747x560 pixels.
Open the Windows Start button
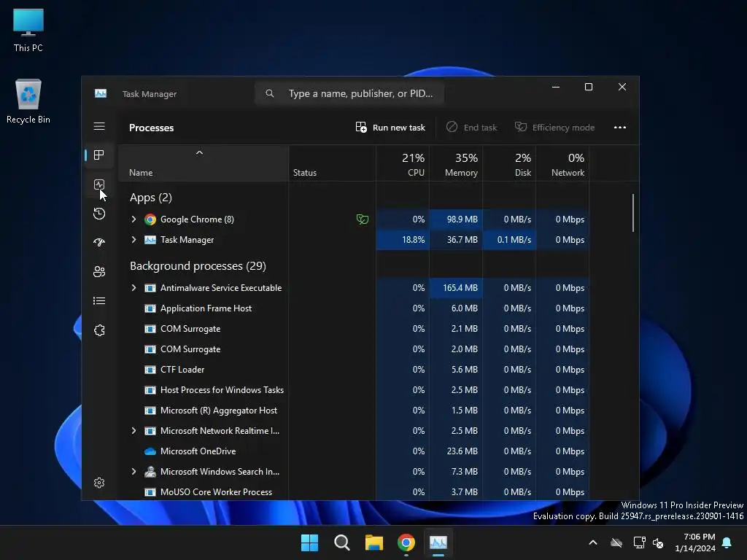pos(309,542)
